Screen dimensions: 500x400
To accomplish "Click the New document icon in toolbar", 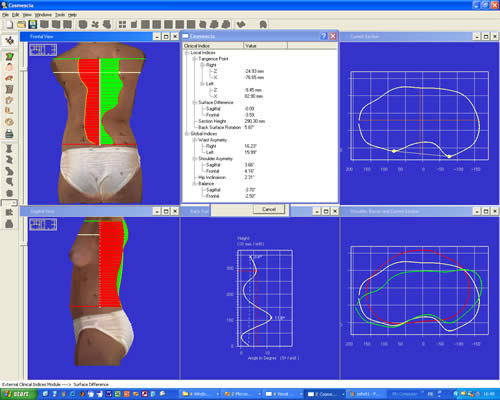I will pyautogui.click(x=10, y=24).
